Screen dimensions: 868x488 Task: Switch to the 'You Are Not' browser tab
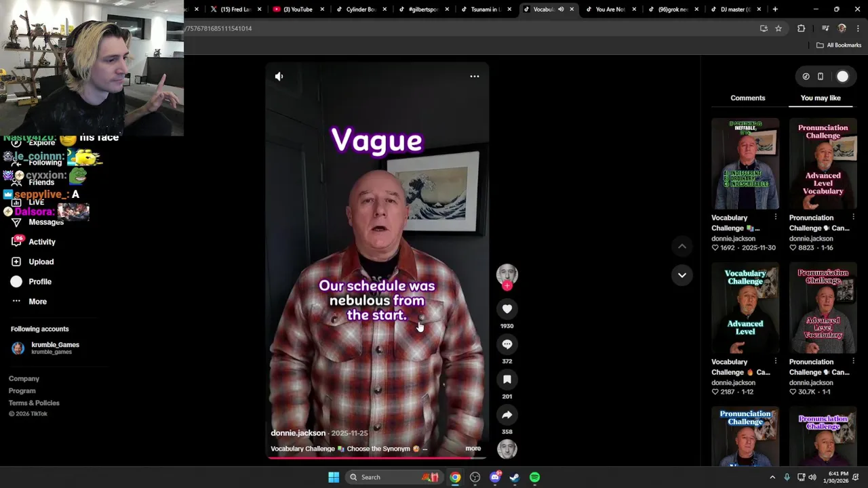(x=610, y=9)
